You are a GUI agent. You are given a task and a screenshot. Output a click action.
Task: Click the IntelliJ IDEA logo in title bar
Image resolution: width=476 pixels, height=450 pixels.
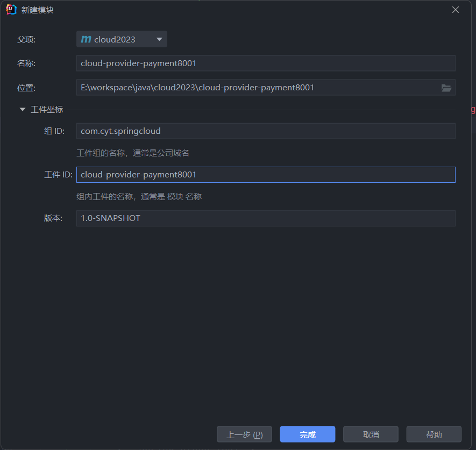(11, 10)
